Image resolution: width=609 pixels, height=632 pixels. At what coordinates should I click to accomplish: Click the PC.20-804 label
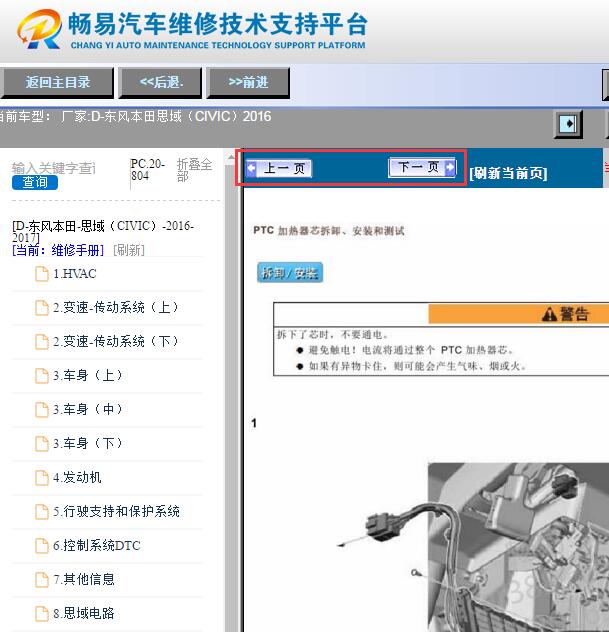148,170
